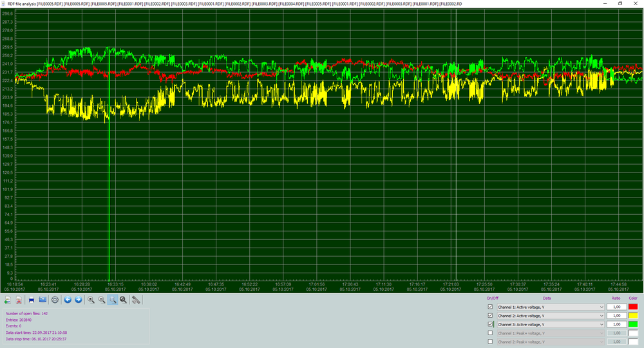Reset zoom with the black magnifier icon
The image size is (644, 348).
(x=123, y=300)
